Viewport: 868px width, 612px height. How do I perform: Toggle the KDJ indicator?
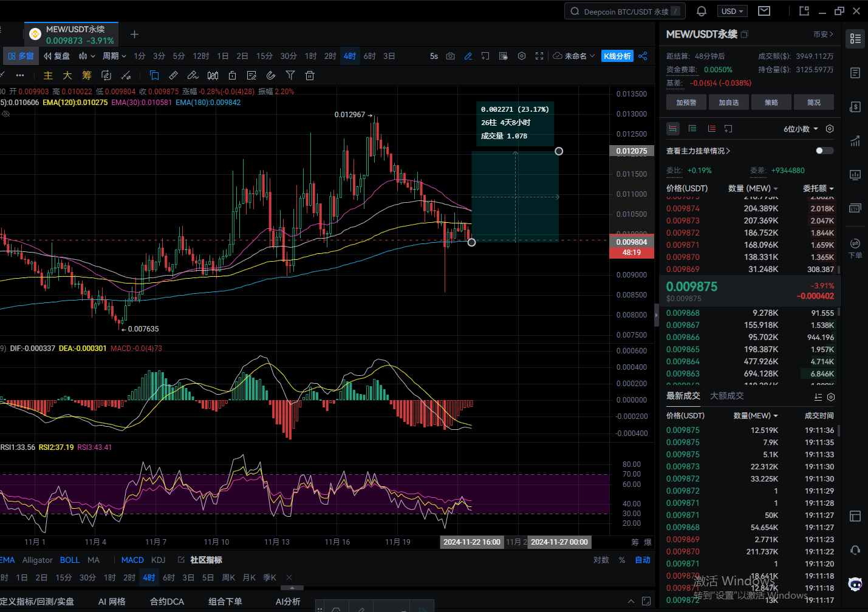tap(159, 560)
